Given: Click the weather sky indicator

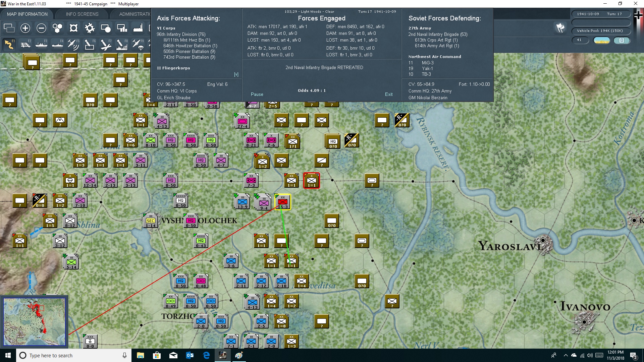Looking at the screenshot, I should click(601, 40).
